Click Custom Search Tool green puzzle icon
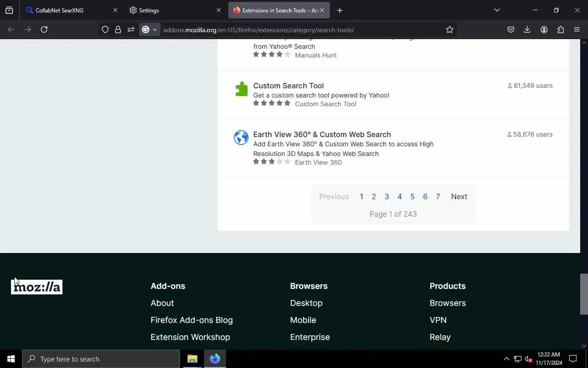Viewport: 588px width, 368px height. click(x=241, y=89)
